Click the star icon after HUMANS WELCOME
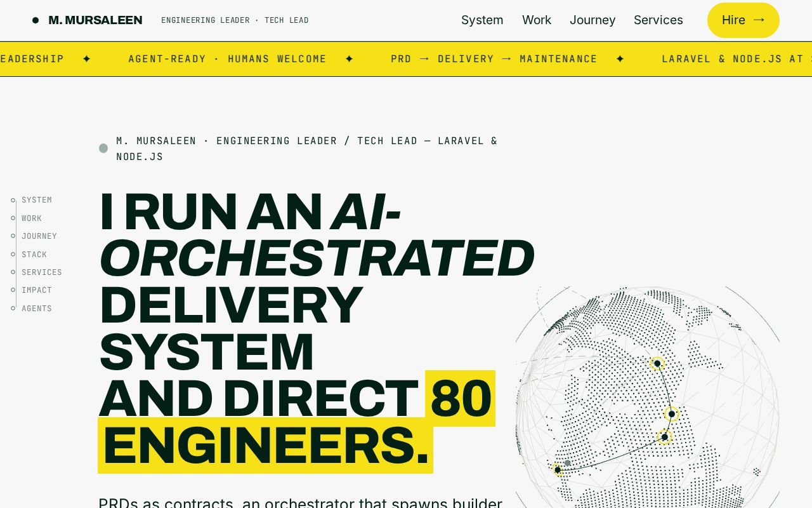Screen dimensions: 812x508 click(349, 59)
